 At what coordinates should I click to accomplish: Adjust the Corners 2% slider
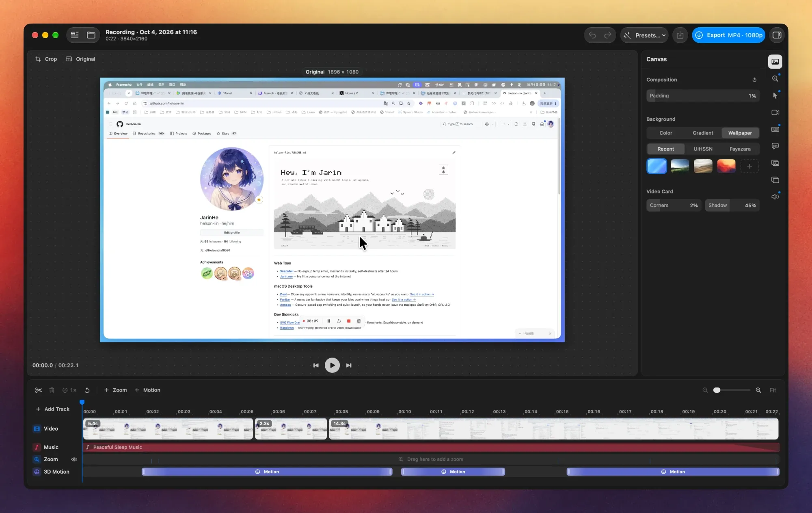point(674,206)
